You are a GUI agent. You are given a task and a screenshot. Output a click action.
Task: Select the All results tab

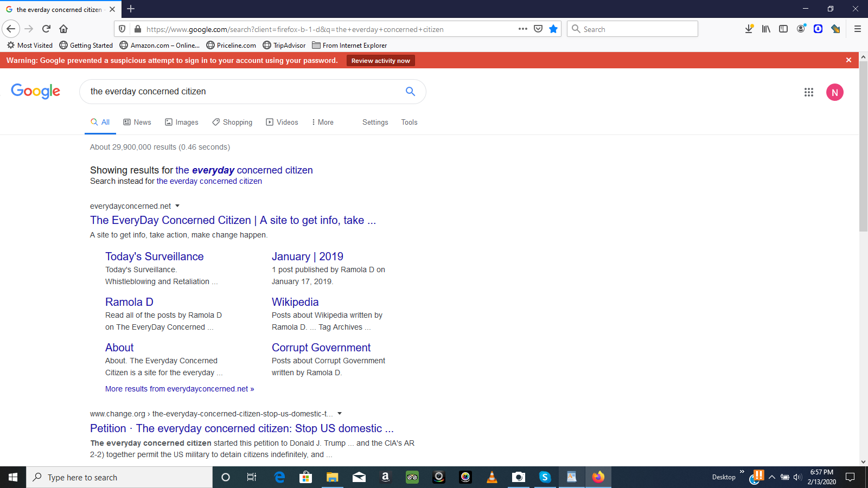[x=100, y=123]
